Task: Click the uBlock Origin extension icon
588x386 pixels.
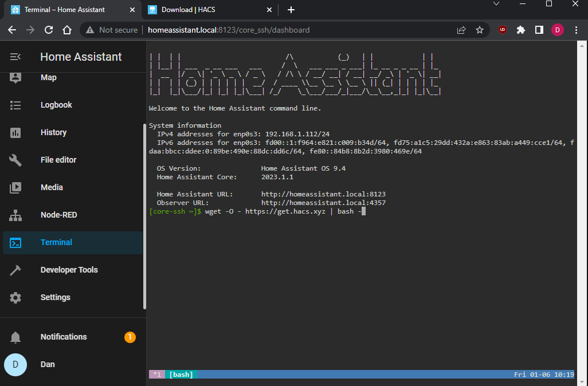Action: click(503, 30)
